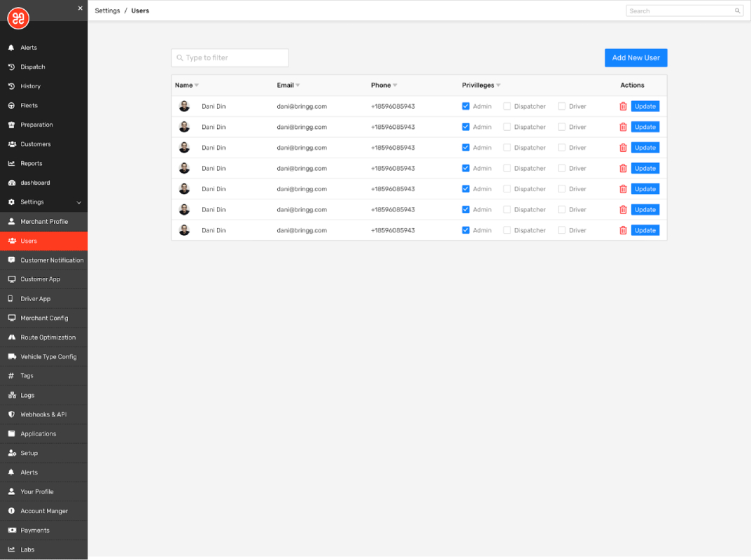This screenshot has height=560, width=751.
Task: Open the Alerts item above Dispatch
Action: point(43,48)
